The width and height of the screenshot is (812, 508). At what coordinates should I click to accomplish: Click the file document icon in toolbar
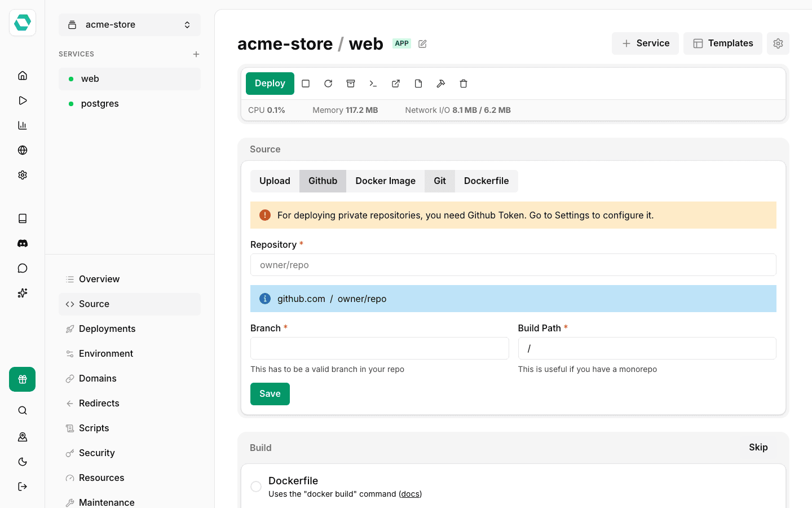[418, 84]
